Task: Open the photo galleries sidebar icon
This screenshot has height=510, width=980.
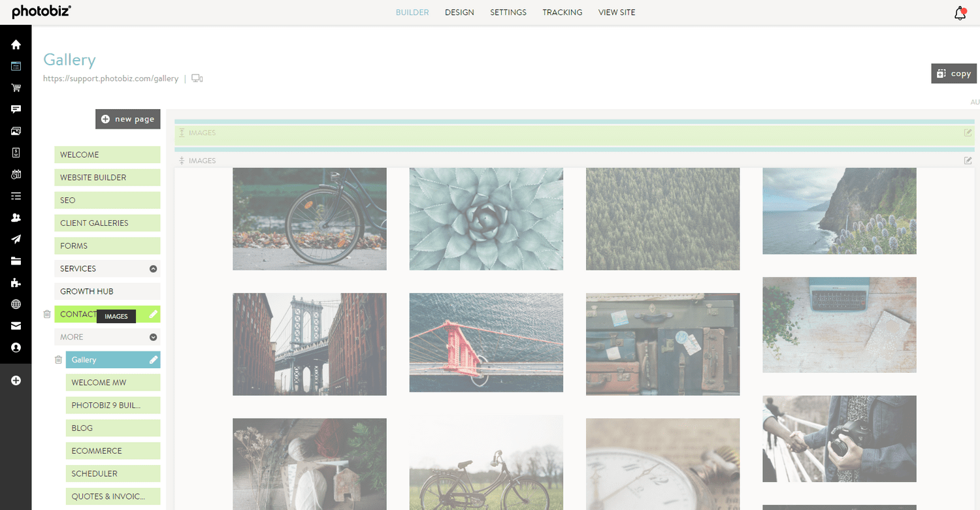Action: [x=16, y=131]
